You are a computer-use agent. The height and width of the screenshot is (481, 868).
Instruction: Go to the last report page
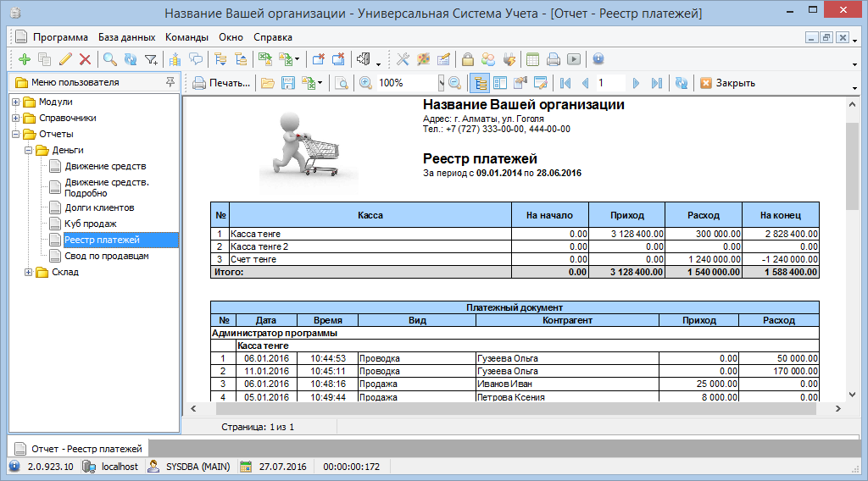[656, 83]
